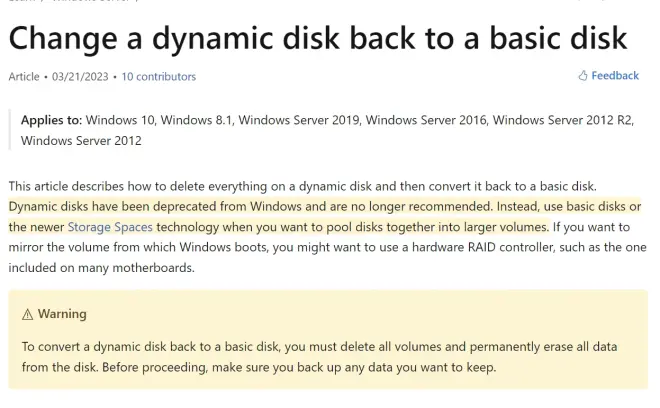Click the warning triangle icon
This screenshot has height=408, width=660.
click(x=27, y=315)
